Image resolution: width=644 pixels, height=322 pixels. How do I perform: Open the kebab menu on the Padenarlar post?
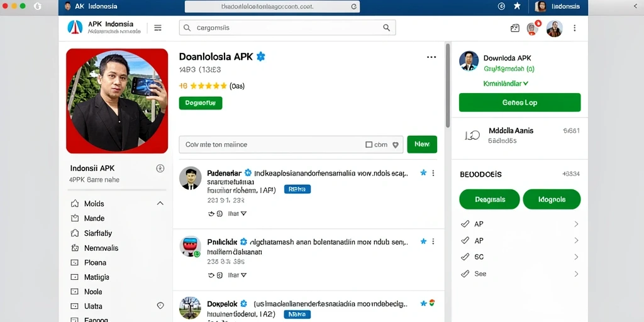433,173
